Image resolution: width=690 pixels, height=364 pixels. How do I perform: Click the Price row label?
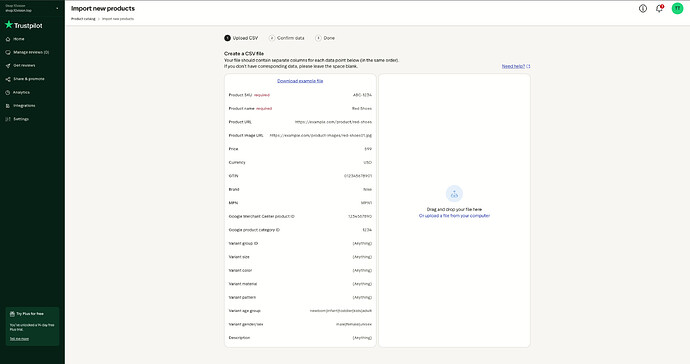233,149
